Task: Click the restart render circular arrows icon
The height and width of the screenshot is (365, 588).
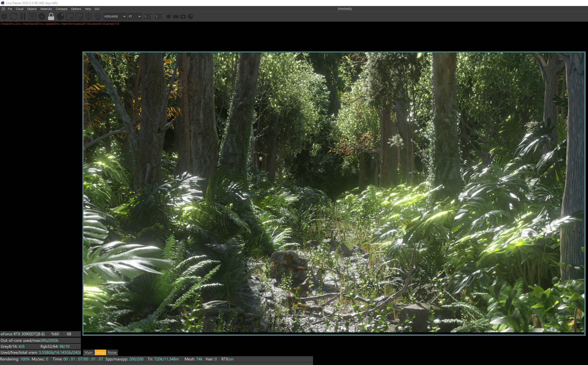Action: coord(14,16)
